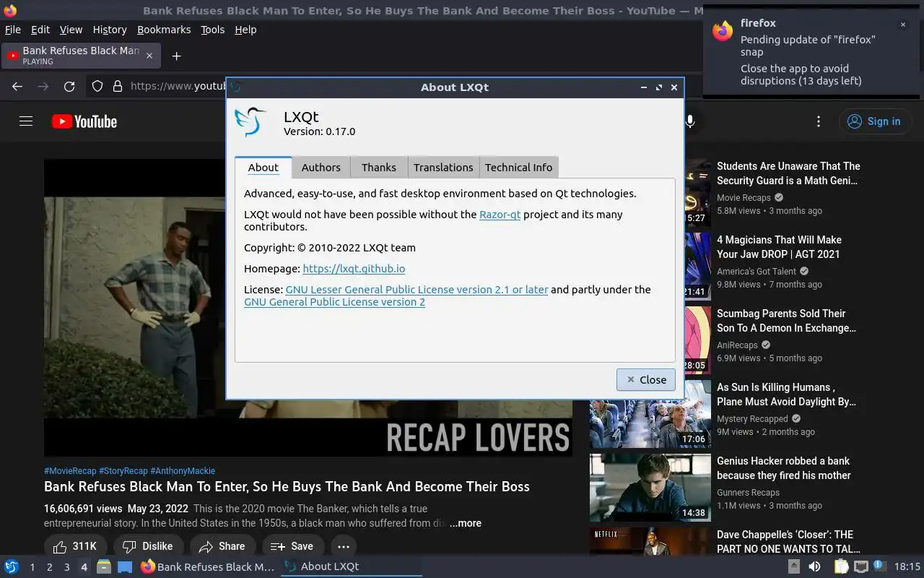Close the Bank Refuses Black Man tab
Screen dimensions: 924x578
[x=149, y=56]
